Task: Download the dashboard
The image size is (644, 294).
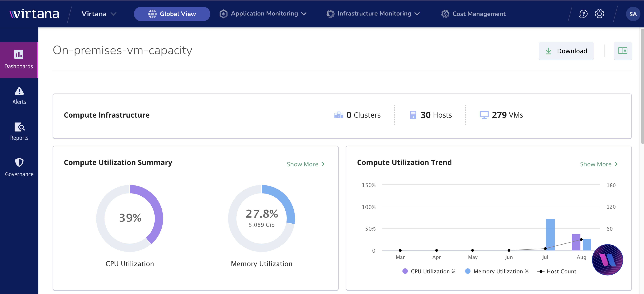Action: pyautogui.click(x=566, y=51)
